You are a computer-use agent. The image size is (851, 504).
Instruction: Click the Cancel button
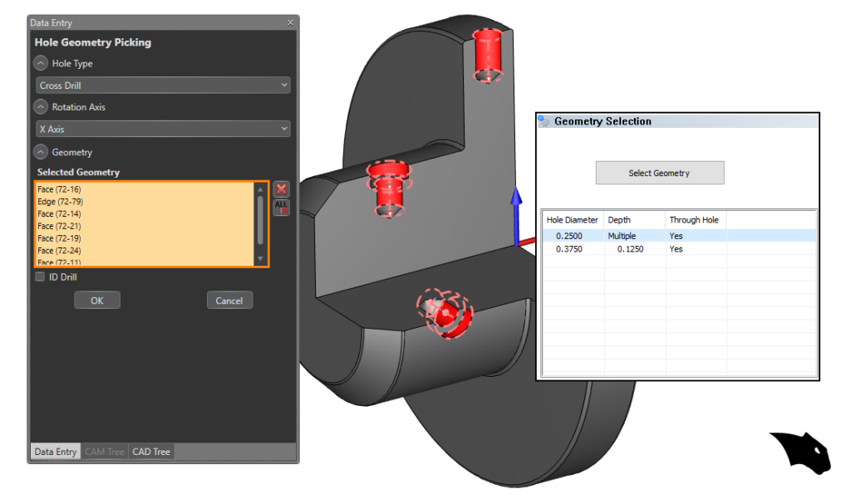[x=229, y=301]
